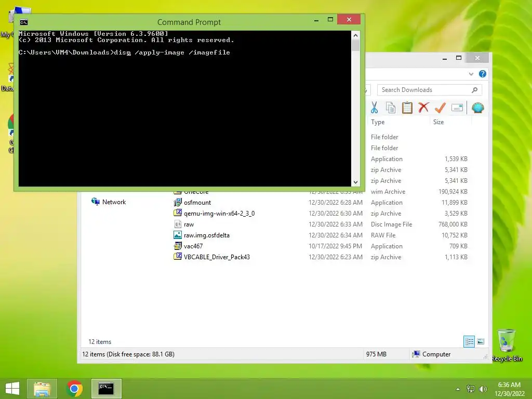Click the 768,000 KB size cell
Viewport: 532px width, 399px height.
tap(453, 224)
